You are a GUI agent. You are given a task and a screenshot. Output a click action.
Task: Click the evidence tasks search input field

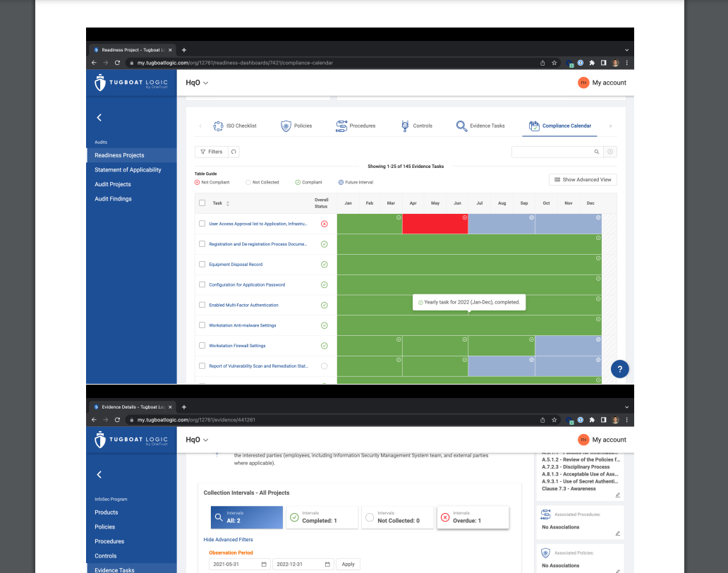[x=552, y=152]
